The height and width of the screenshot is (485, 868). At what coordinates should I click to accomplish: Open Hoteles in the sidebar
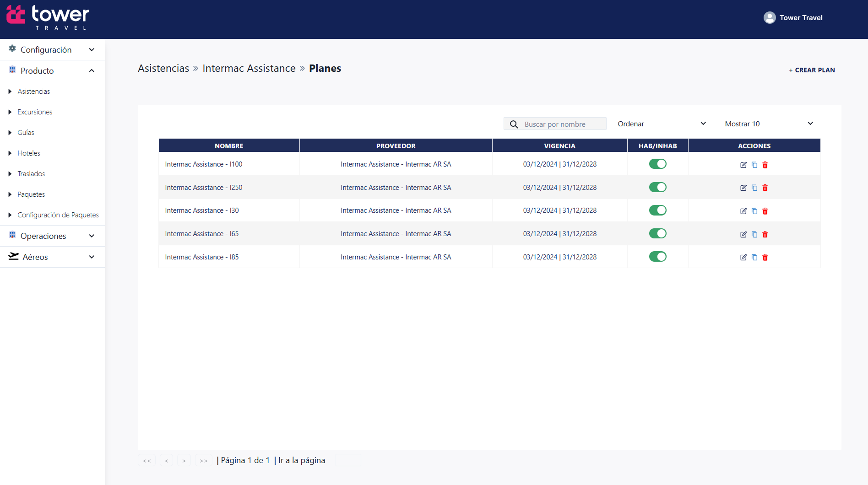coord(29,153)
